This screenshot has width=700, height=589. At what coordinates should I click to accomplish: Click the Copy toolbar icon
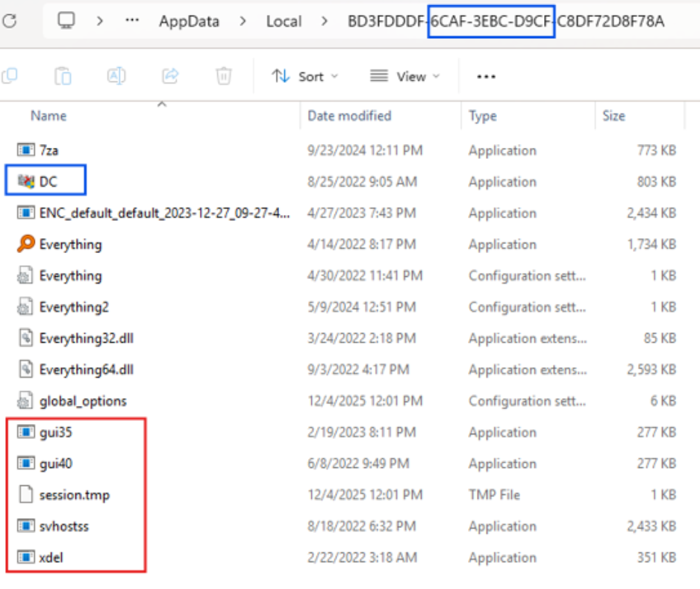pyautogui.click(x=9, y=76)
